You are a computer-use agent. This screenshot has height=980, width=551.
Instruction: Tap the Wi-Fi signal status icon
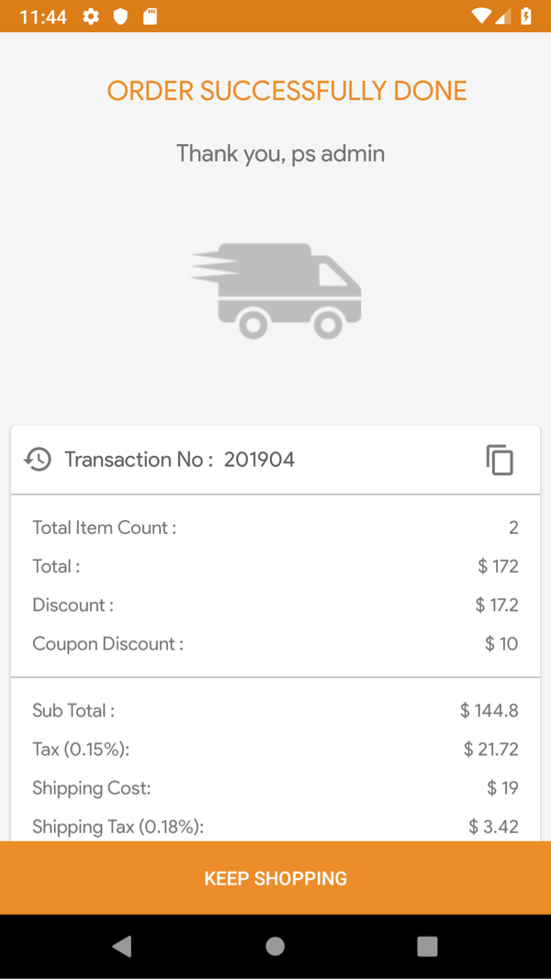pyautogui.click(x=481, y=17)
